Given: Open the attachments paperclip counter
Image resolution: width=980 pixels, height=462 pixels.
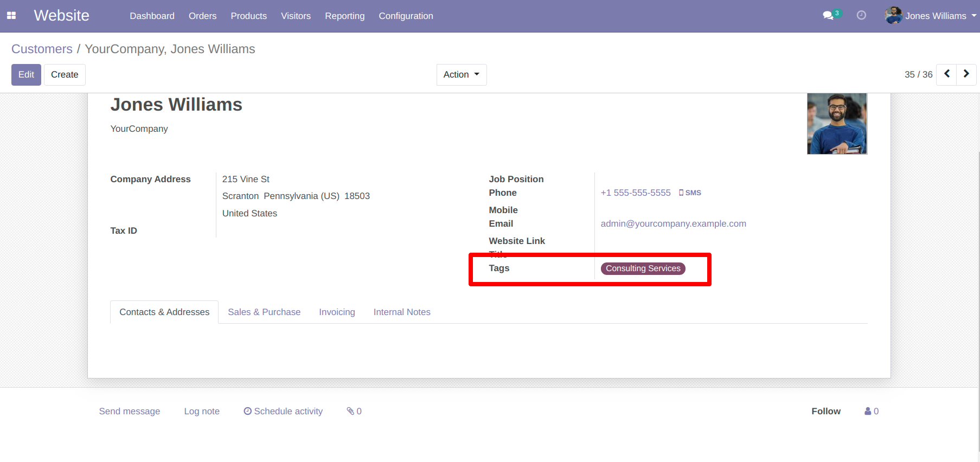Looking at the screenshot, I should (x=354, y=412).
